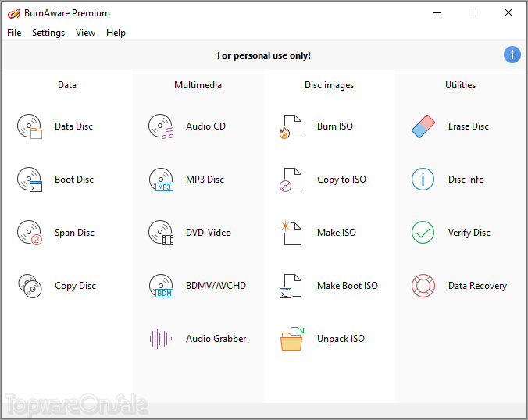Click the Utilities column heading
This screenshot has width=528, height=420.
click(x=460, y=85)
